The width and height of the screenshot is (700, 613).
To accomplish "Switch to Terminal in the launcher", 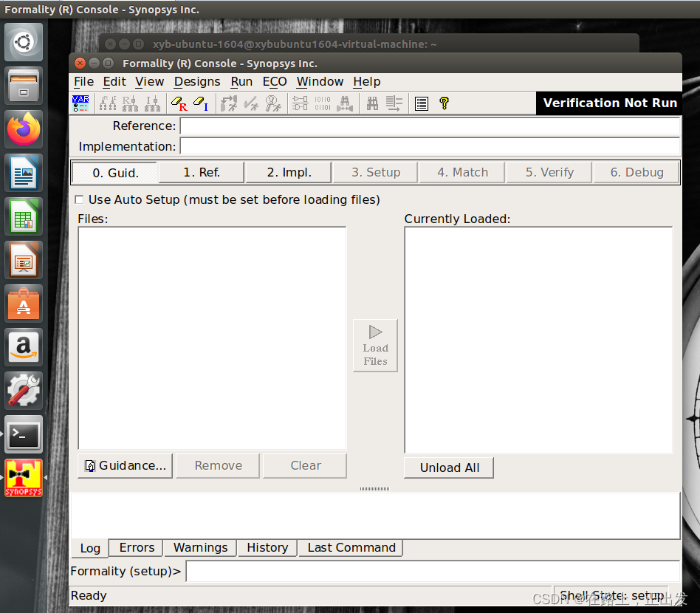I will pyautogui.click(x=24, y=434).
